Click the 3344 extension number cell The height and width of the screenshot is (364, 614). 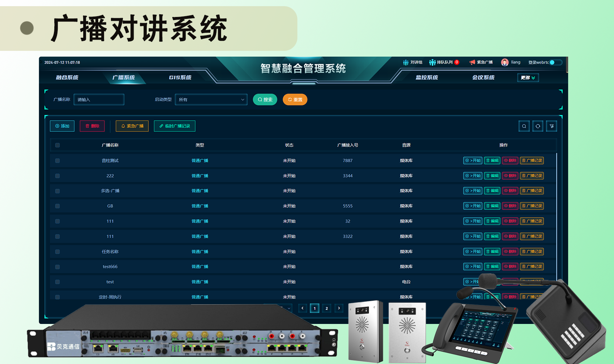coord(348,176)
